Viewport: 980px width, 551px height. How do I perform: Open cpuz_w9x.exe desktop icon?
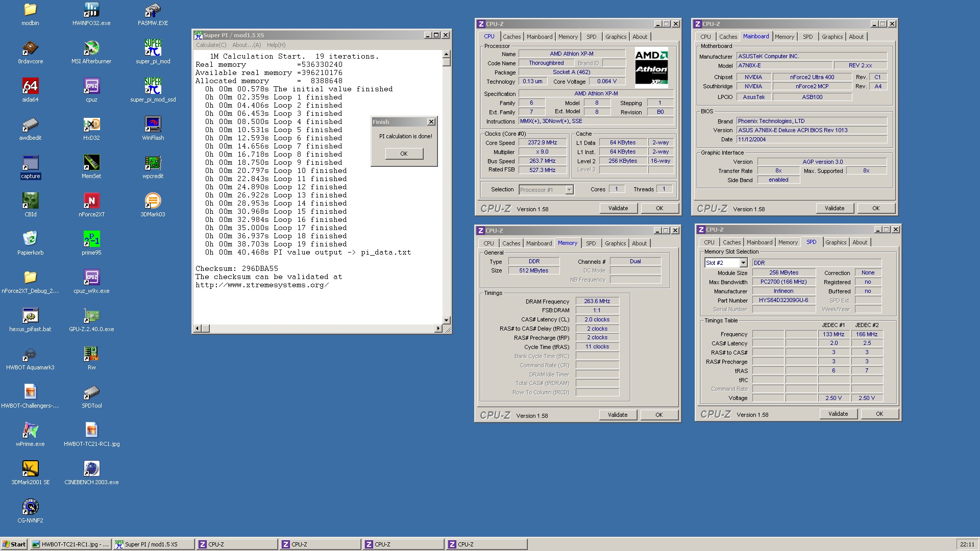tap(91, 282)
